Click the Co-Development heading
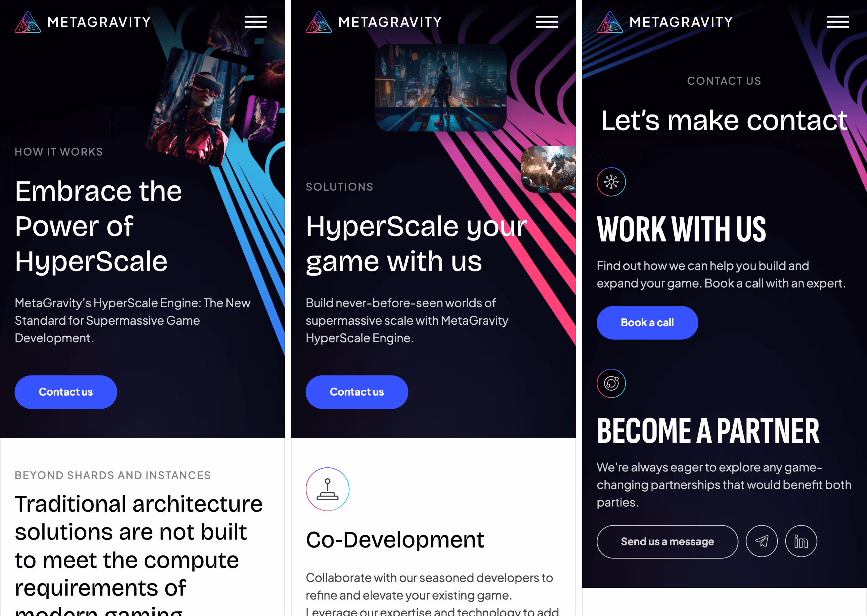Screen dimensions: 867x616 [395, 540]
